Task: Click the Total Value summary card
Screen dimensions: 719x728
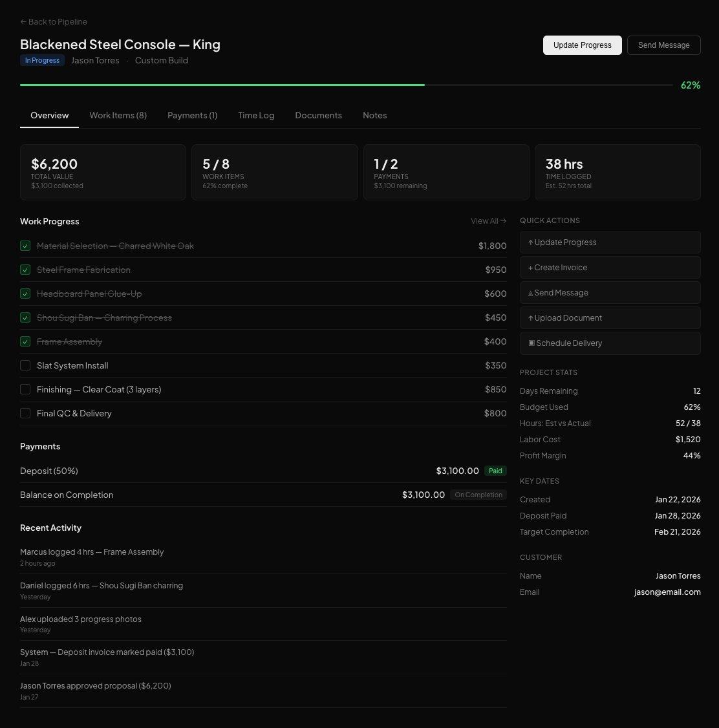Action: click(x=103, y=173)
